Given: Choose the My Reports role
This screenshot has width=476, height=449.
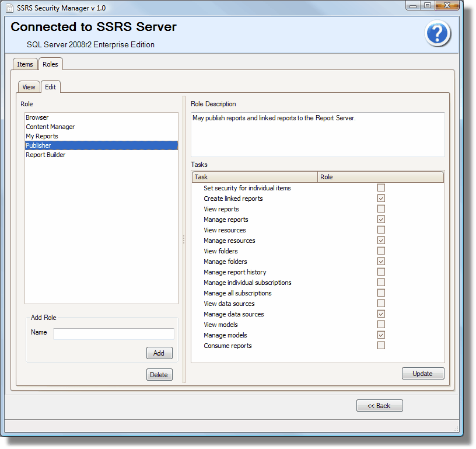Looking at the screenshot, I should pyautogui.click(x=101, y=136).
